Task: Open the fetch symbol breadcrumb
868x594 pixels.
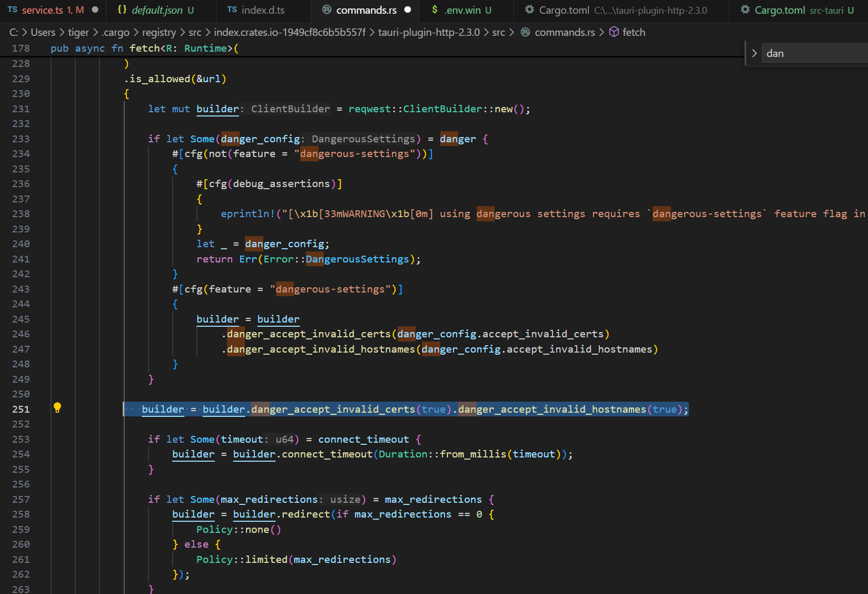Action: click(634, 32)
